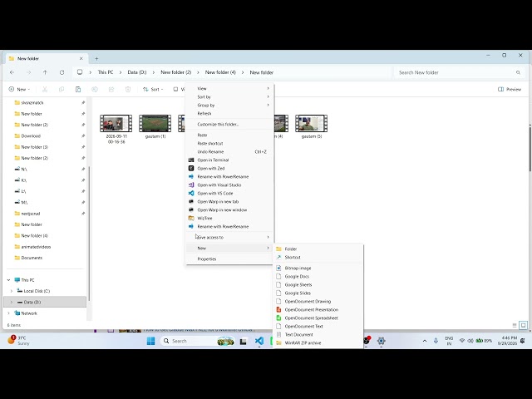This screenshot has width=532, height=399.
Task: Expand the Local Disk (C:) node
Action: (12, 291)
